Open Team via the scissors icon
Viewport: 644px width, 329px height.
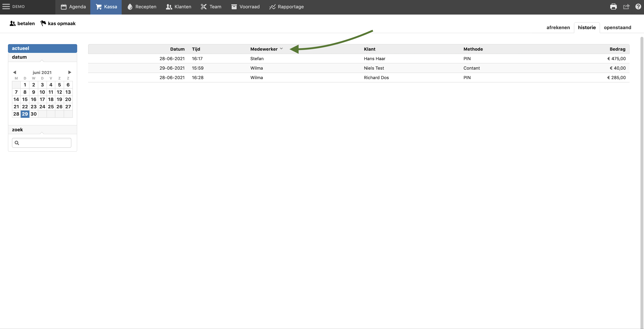point(204,7)
